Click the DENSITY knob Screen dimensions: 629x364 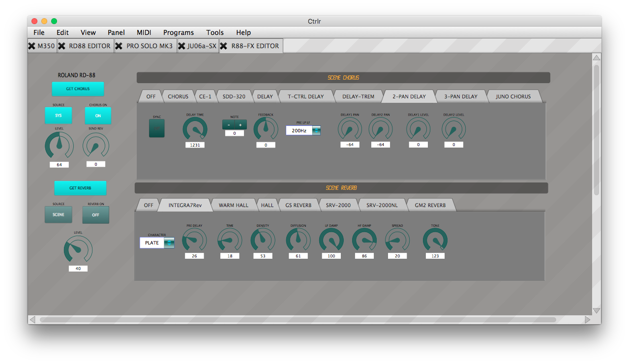263,241
